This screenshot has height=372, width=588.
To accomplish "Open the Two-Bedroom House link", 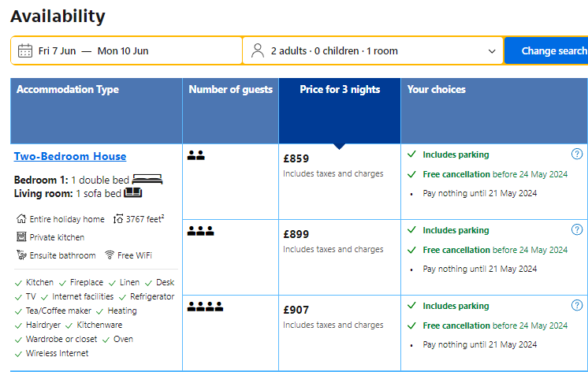I will coord(70,156).
